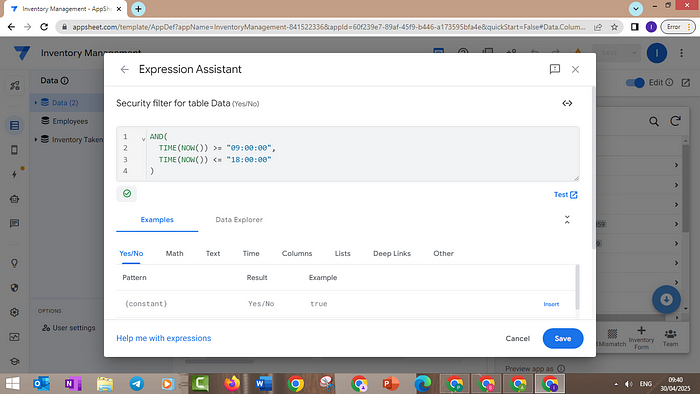Toggle the code view brackets icon
The image size is (700, 394).
(567, 103)
